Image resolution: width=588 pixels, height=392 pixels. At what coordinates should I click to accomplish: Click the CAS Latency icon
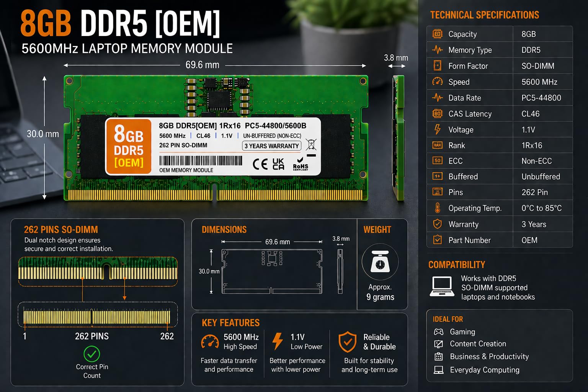(x=437, y=114)
